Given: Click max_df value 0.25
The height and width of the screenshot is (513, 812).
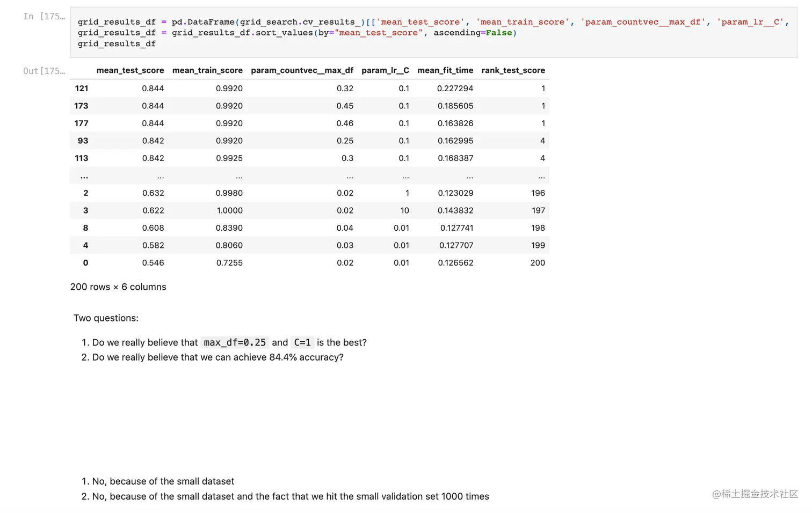Looking at the screenshot, I should tap(345, 141).
